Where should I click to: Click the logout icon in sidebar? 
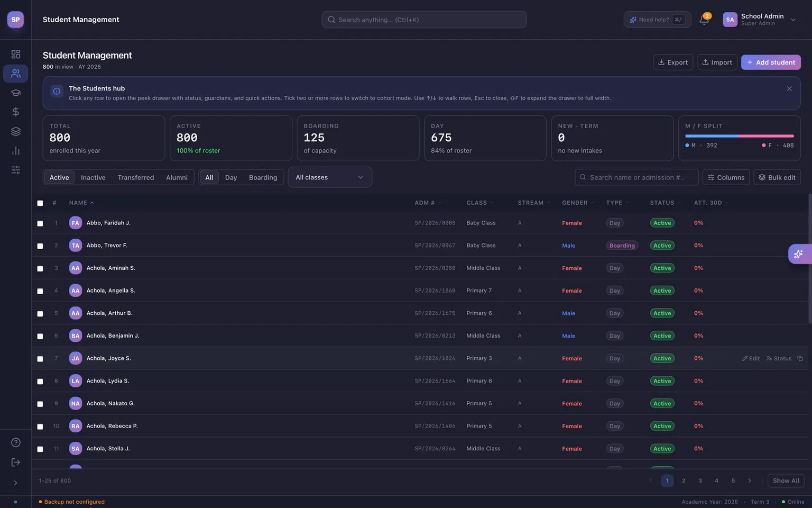[x=16, y=462]
